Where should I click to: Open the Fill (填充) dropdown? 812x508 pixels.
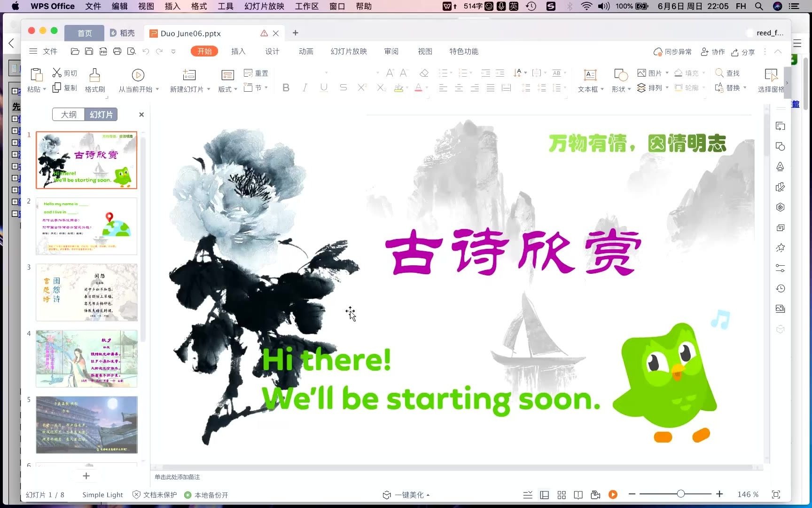point(690,73)
